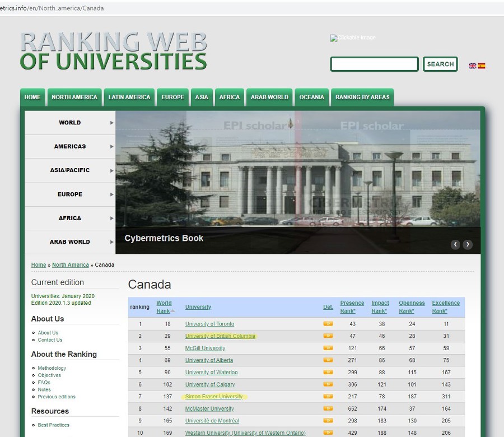Screen dimensions: 504x437
Task: Open the University of British Columbia link
Action: click(220, 336)
